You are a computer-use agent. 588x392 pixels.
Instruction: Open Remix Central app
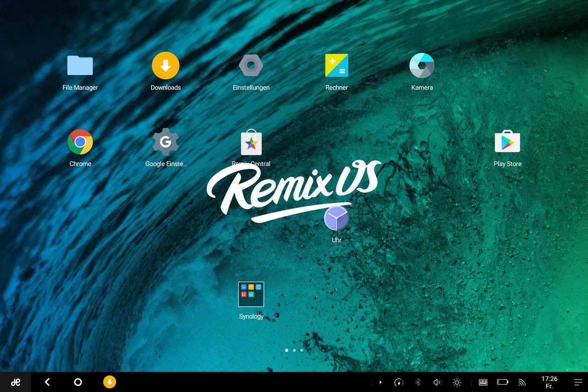251,142
